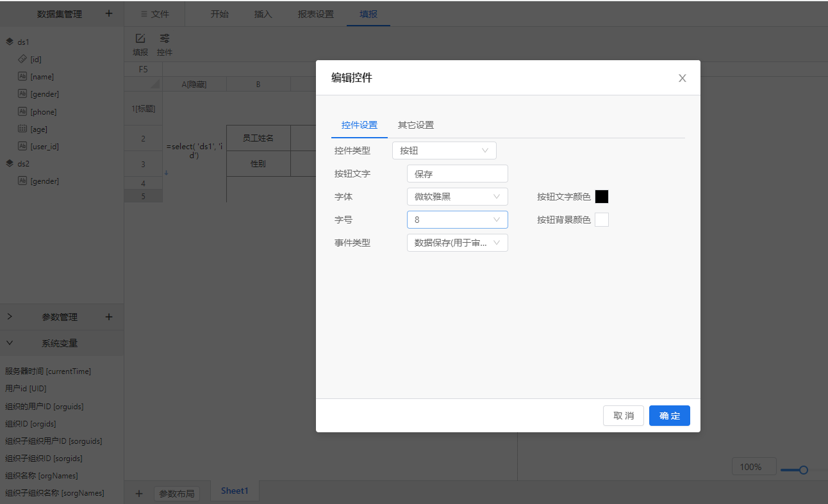The width and height of the screenshot is (828, 504).
Task: Click the 按钮文字 input containing 保存
Action: pos(458,174)
